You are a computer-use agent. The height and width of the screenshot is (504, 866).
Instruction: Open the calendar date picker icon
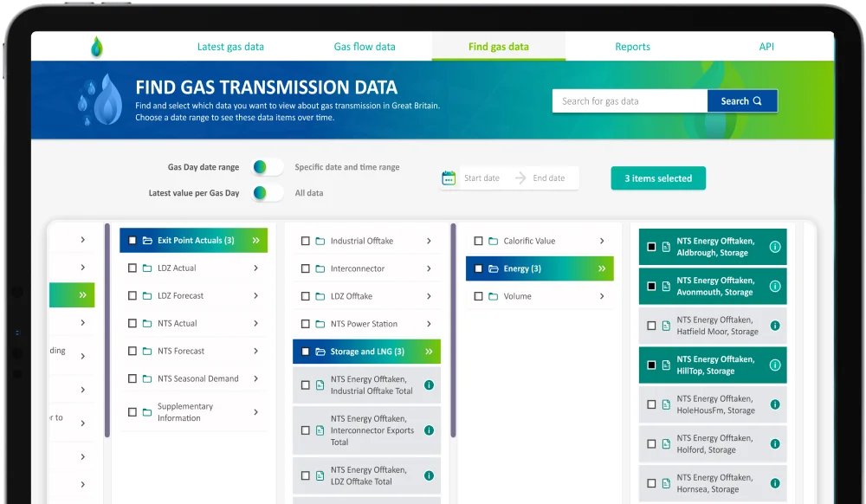(x=449, y=178)
